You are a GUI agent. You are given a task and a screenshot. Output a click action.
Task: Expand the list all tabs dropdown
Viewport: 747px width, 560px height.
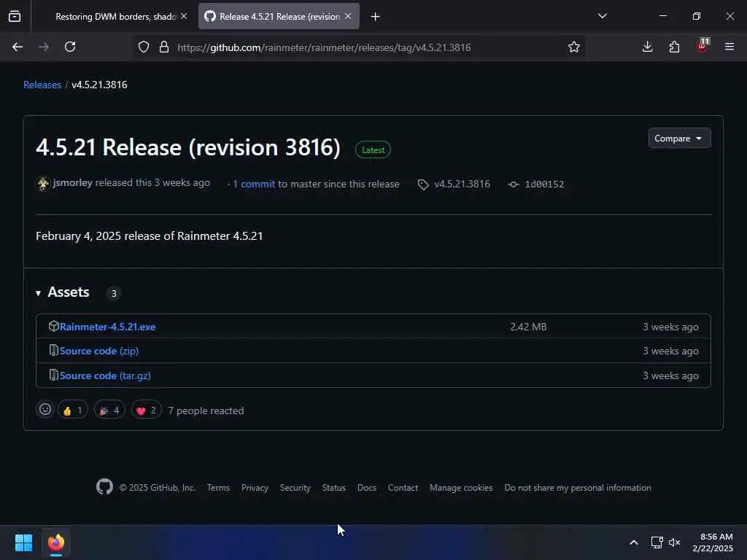coord(602,16)
